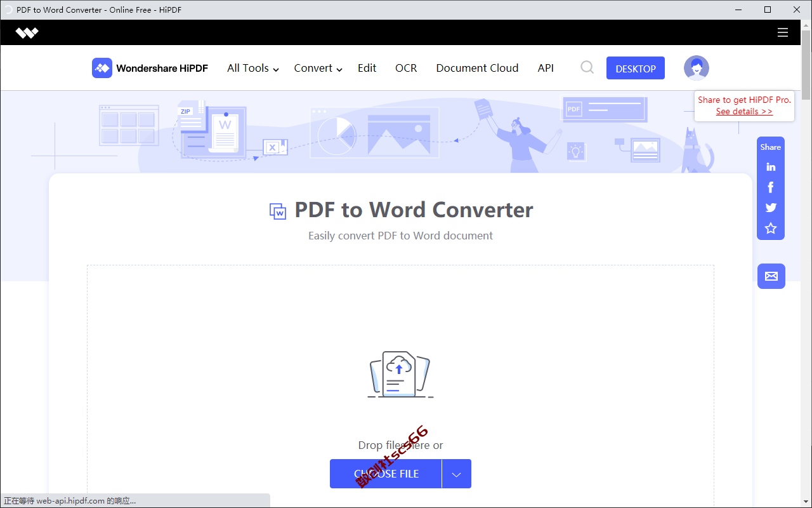The width and height of the screenshot is (812, 508).
Task: Maximize the HiPDF window
Action: pyautogui.click(x=768, y=10)
